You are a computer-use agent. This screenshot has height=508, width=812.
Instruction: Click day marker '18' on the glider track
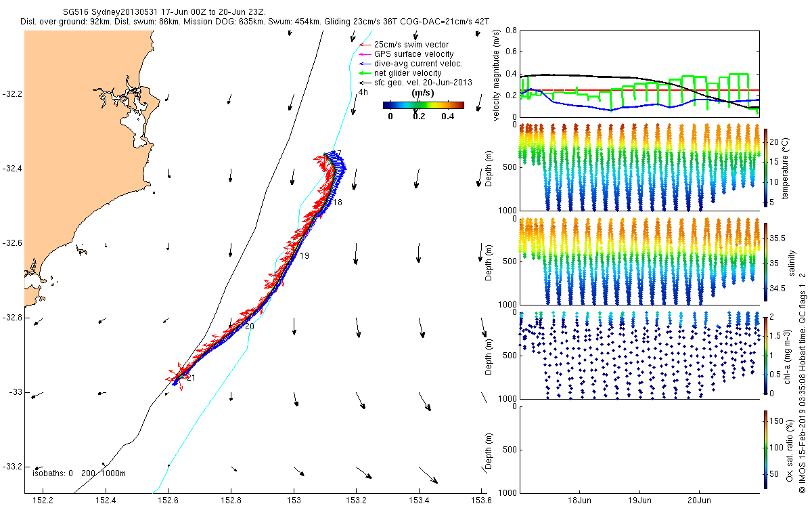[338, 203]
